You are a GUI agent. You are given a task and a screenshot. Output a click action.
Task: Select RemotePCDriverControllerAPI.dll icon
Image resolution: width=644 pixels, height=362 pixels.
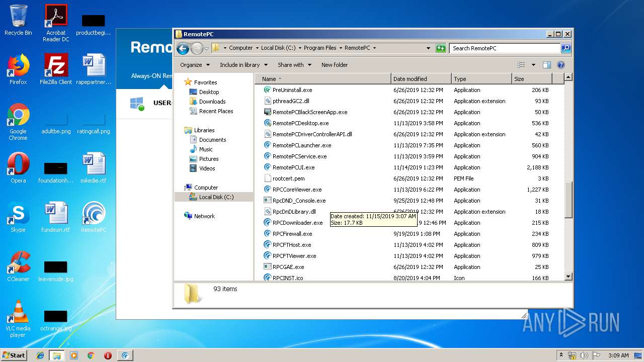268,134
